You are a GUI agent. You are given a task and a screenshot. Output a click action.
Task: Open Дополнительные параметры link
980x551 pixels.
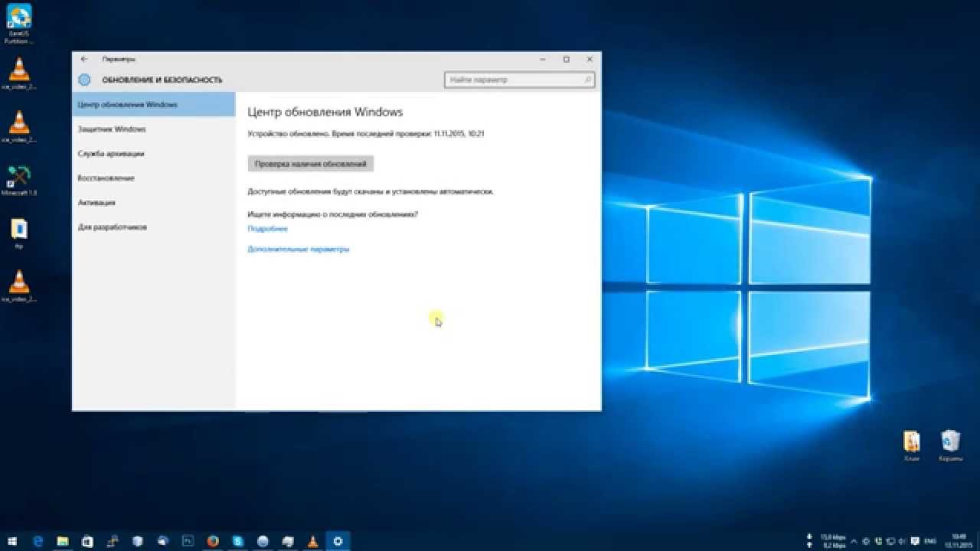(299, 249)
